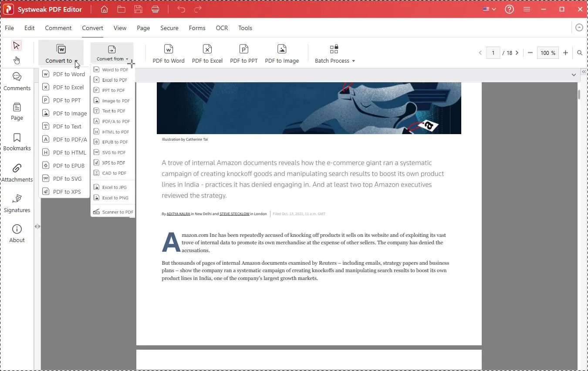The height and width of the screenshot is (371, 588).
Task: Redo the last action
Action: click(198, 9)
